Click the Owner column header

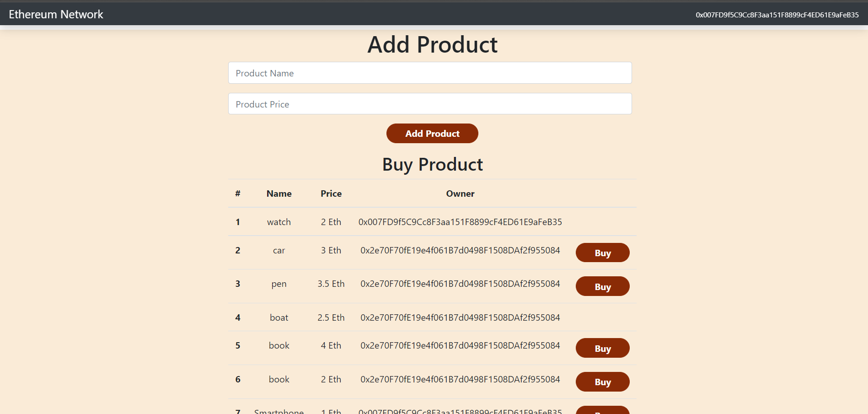[460, 194]
